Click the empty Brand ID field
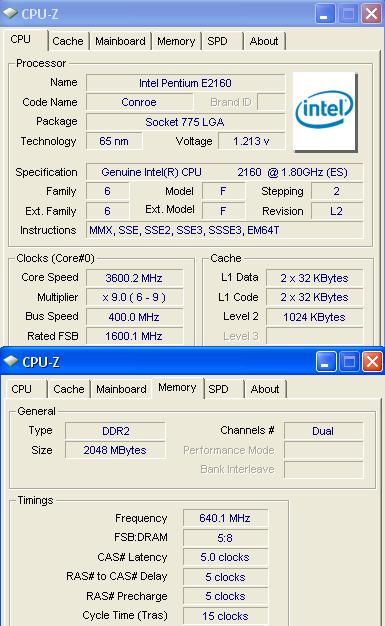The height and width of the screenshot is (626, 385). tap(272, 102)
